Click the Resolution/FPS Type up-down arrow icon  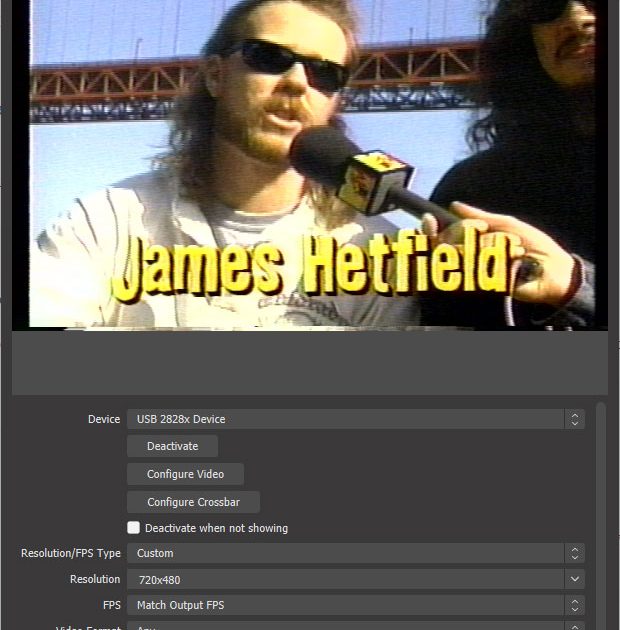click(574, 553)
